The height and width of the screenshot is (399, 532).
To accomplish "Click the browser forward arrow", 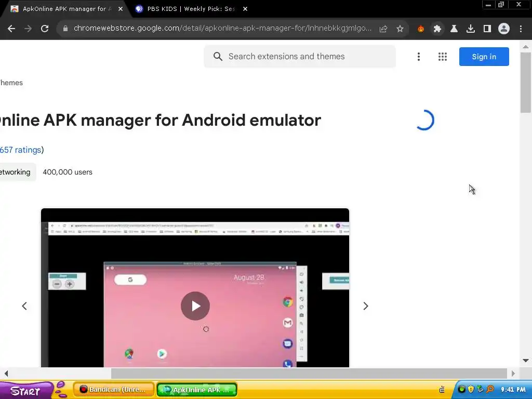I will (x=28, y=29).
